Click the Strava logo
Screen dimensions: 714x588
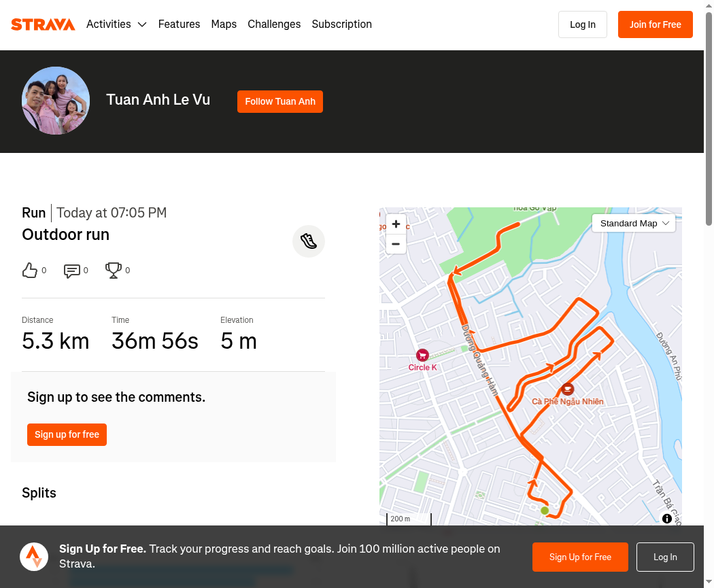43,24
